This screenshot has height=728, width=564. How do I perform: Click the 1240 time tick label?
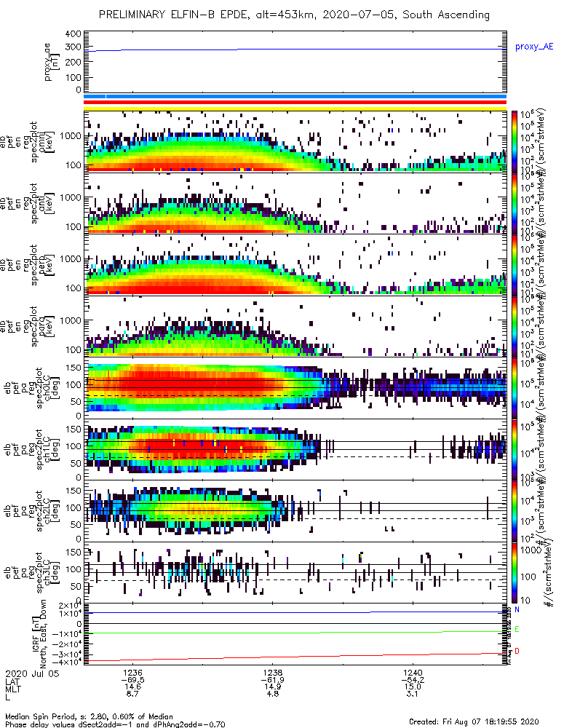pos(413,673)
